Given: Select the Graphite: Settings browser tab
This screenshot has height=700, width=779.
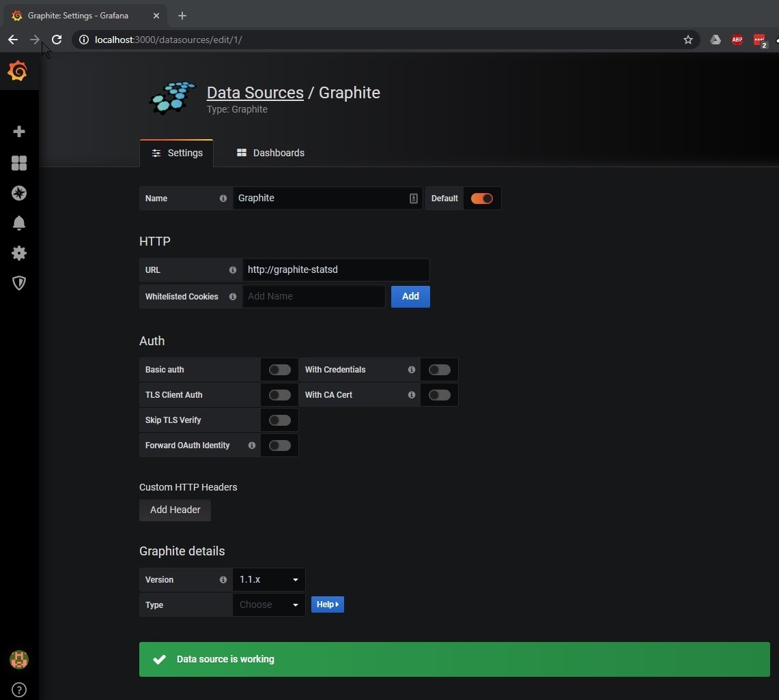Looking at the screenshot, I should pyautogui.click(x=85, y=16).
